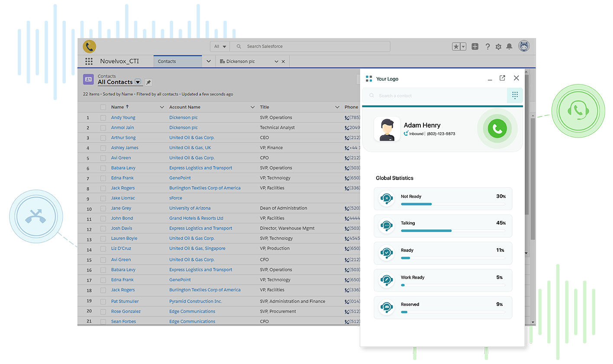This screenshot has width=613, height=364.
Task: Open the app launcher dots grid
Action: 89,61
